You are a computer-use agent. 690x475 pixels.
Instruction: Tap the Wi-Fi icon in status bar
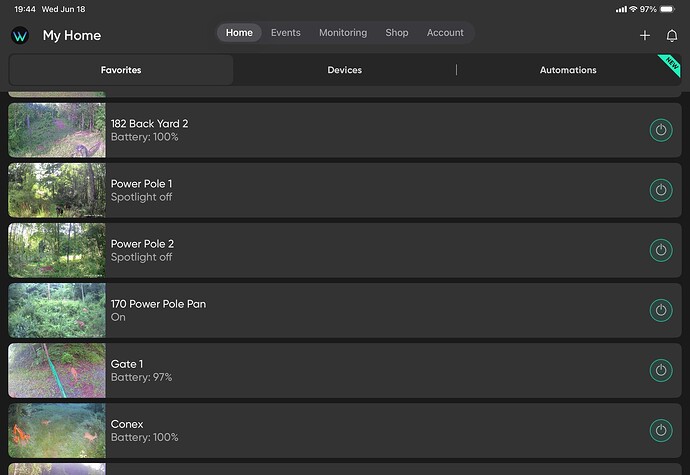[633, 9]
